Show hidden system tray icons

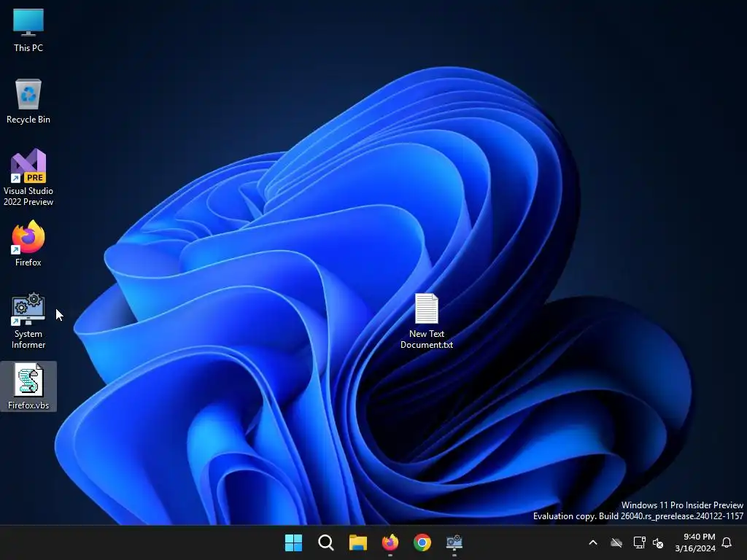[593, 542]
